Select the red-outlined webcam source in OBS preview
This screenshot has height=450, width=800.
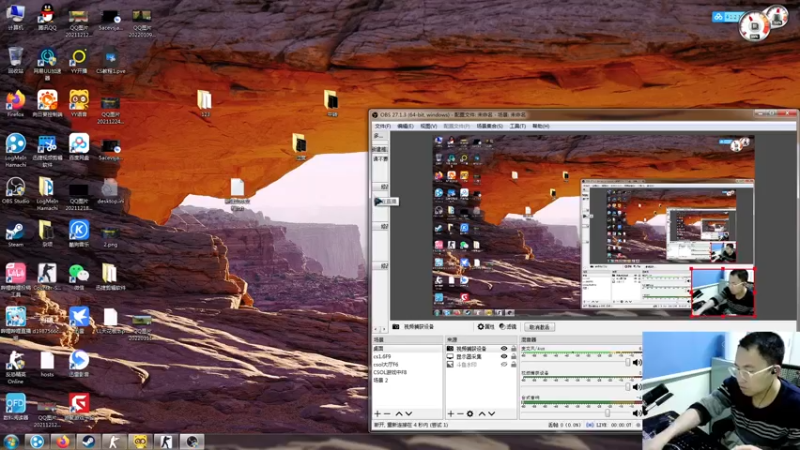(x=722, y=292)
